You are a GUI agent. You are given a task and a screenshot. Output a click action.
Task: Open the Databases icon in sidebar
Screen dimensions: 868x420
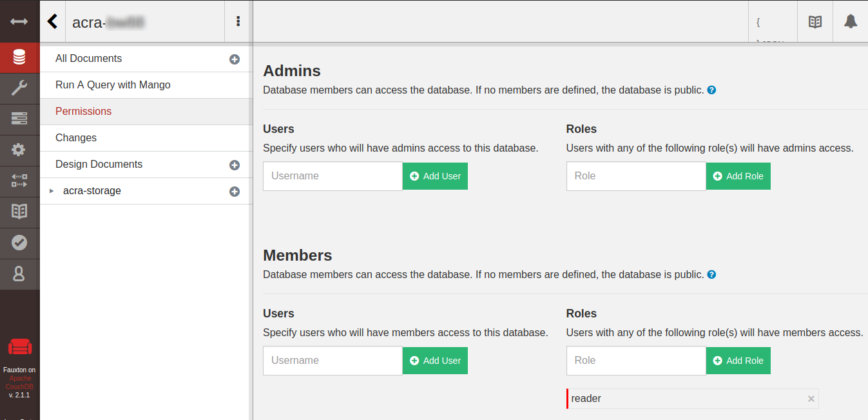pyautogui.click(x=19, y=58)
